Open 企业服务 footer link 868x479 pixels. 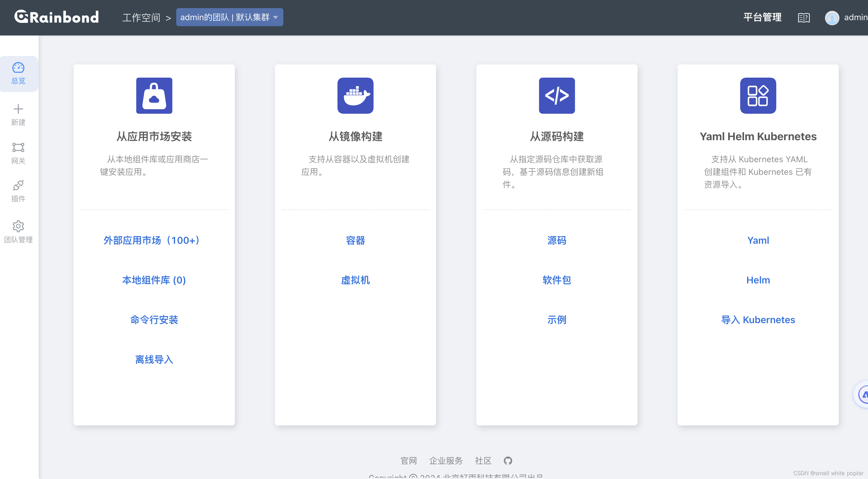445,460
